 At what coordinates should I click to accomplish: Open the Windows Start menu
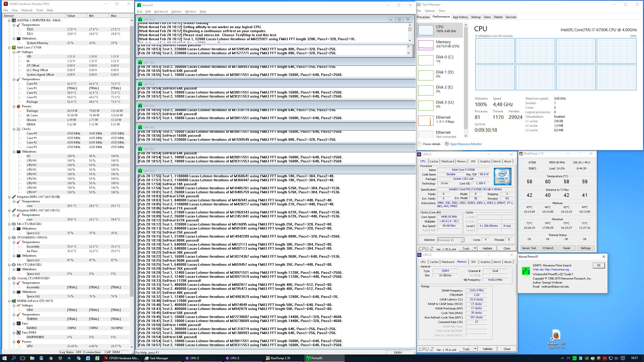pyautogui.click(x=5, y=358)
